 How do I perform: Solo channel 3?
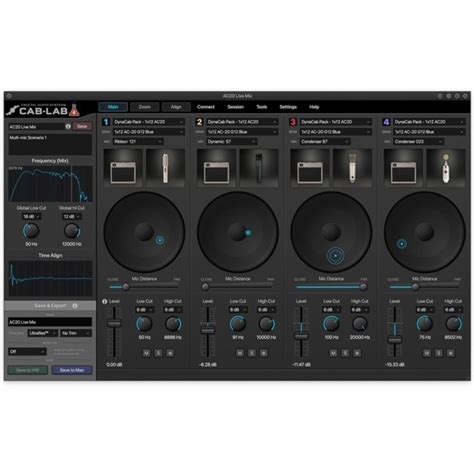click(x=345, y=353)
